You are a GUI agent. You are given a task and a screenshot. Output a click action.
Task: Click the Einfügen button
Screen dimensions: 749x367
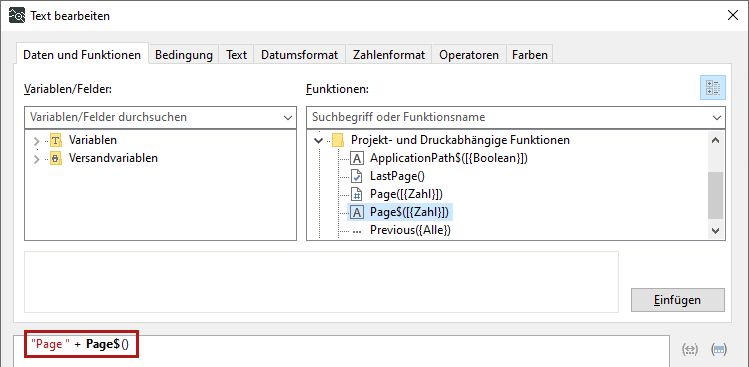pos(677,300)
